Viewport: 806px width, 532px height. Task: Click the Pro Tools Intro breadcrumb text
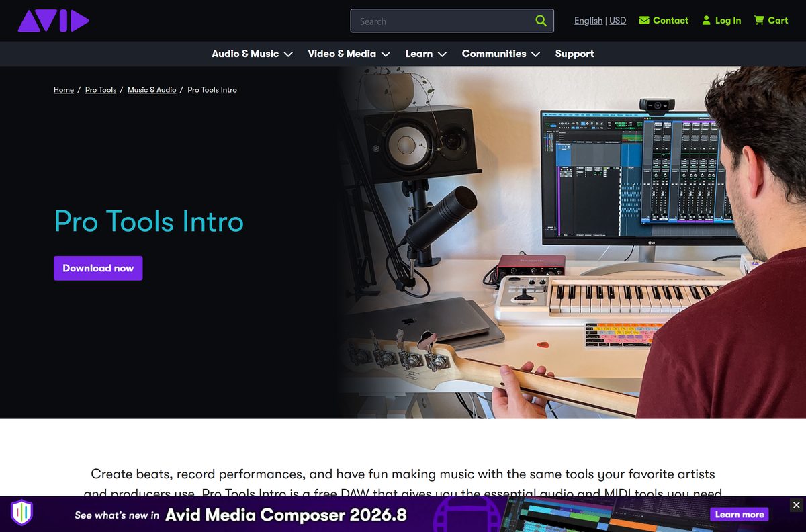point(212,90)
